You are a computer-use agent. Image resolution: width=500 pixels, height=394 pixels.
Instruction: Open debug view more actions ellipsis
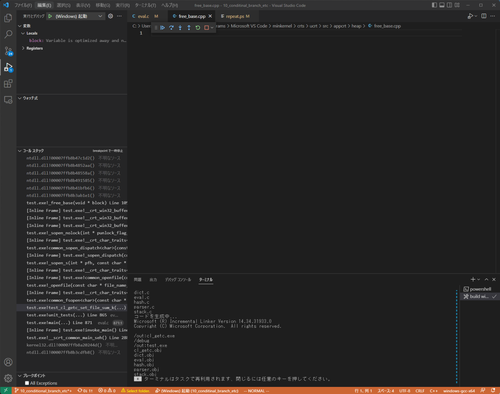coord(119,16)
